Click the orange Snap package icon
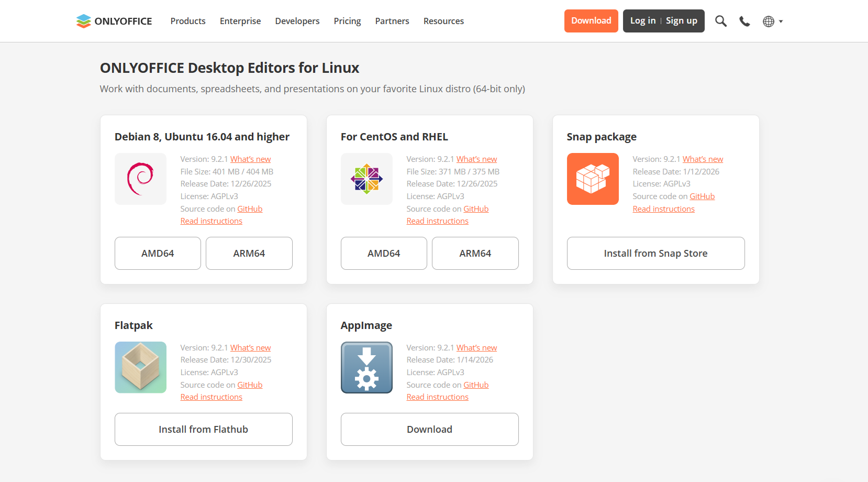The height and width of the screenshot is (482, 868). [593, 179]
